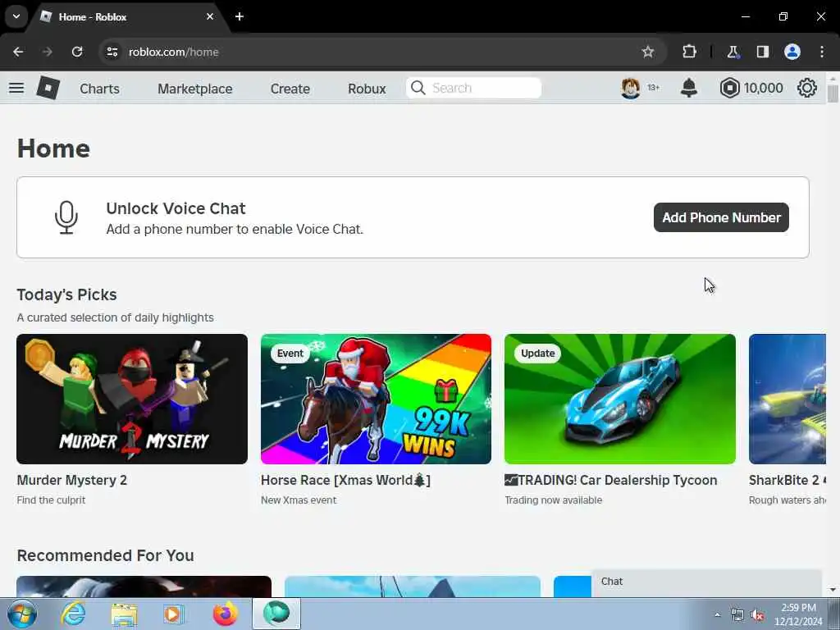Open the notifications bell
Viewport: 840px width, 630px height.
[x=688, y=88]
